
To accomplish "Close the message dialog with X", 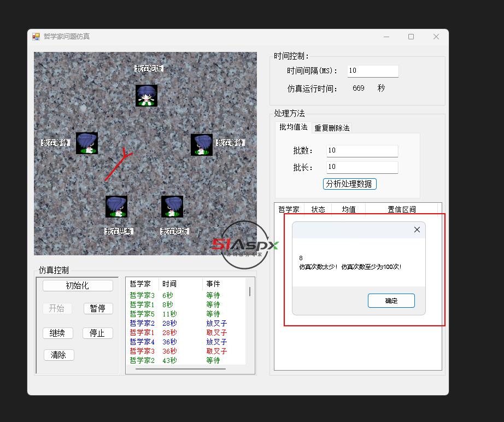I will click(417, 230).
